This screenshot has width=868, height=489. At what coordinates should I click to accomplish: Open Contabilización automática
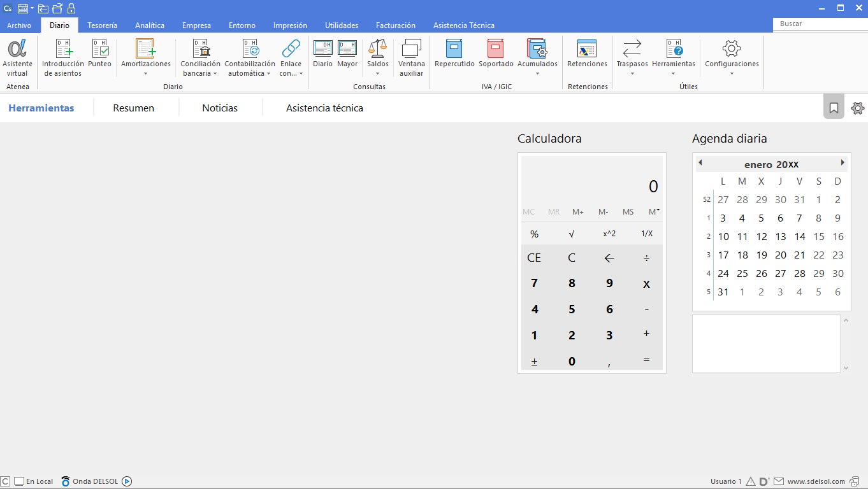pyautogui.click(x=250, y=58)
